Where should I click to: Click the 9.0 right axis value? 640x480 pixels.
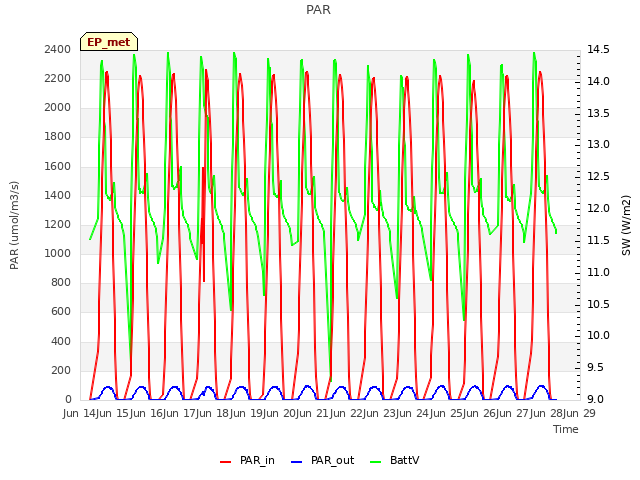coord(598,400)
